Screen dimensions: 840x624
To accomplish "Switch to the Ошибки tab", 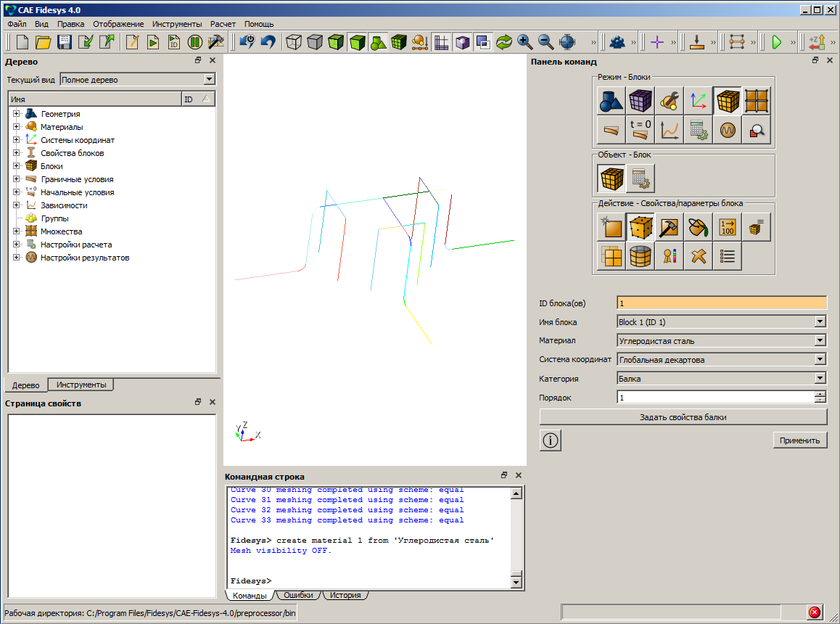I will click(x=298, y=595).
